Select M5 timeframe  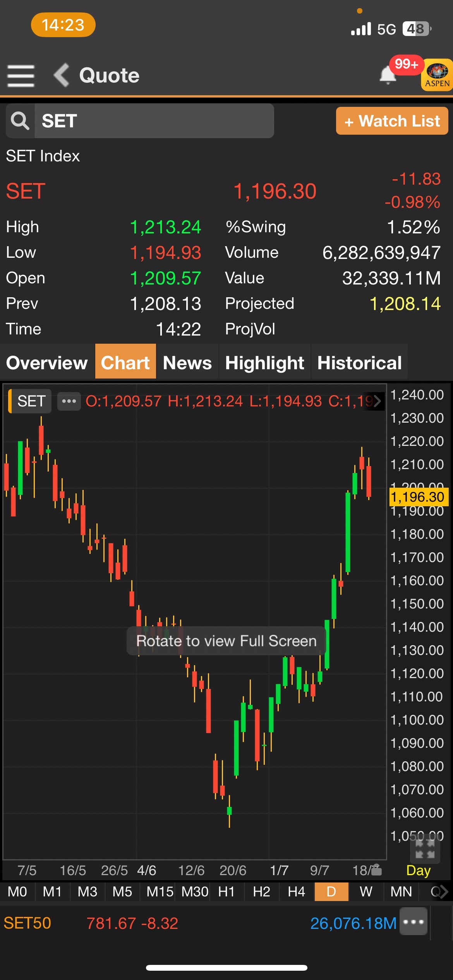122,892
